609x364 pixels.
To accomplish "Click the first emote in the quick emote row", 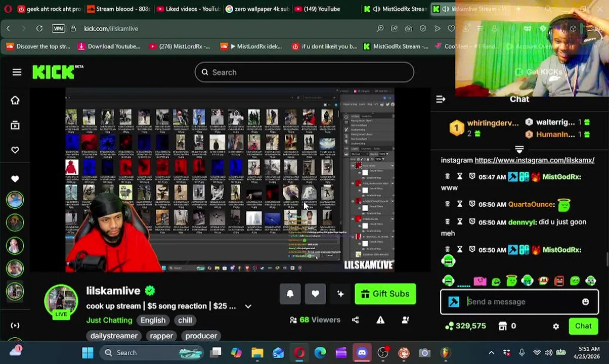I will point(448,281).
